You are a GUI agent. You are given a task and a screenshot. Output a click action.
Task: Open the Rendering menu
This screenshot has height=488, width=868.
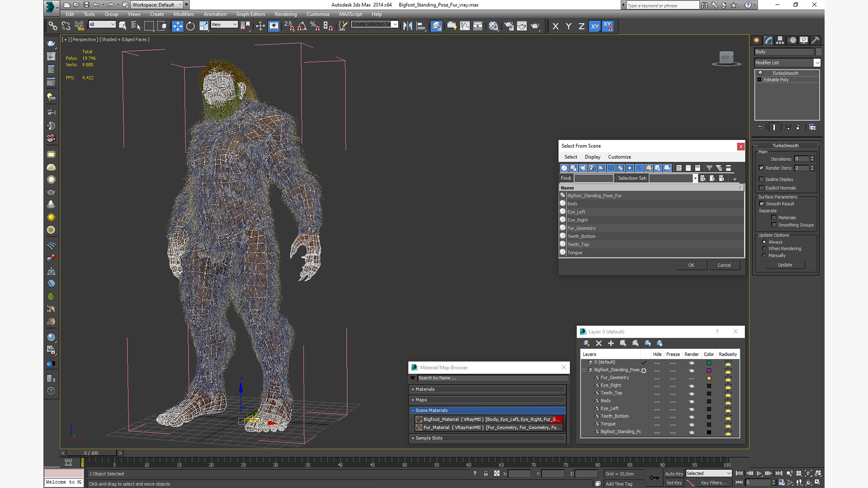coord(286,14)
